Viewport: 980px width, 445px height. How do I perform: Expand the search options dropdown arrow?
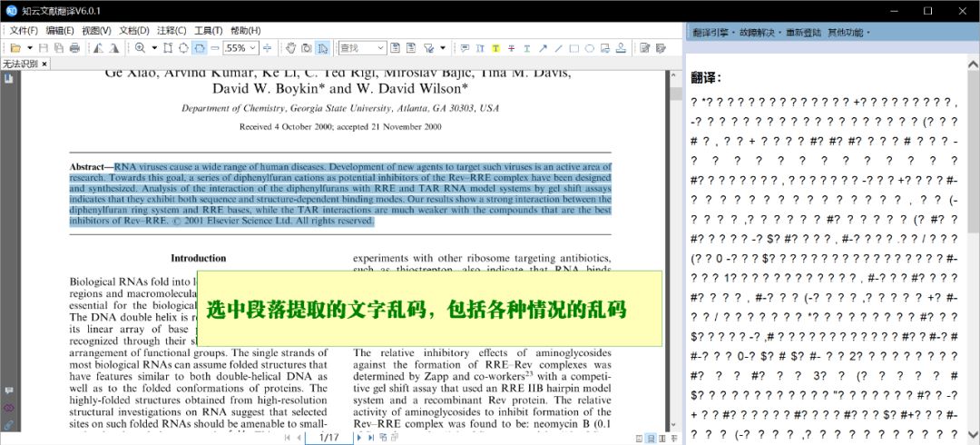click(x=443, y=47)
